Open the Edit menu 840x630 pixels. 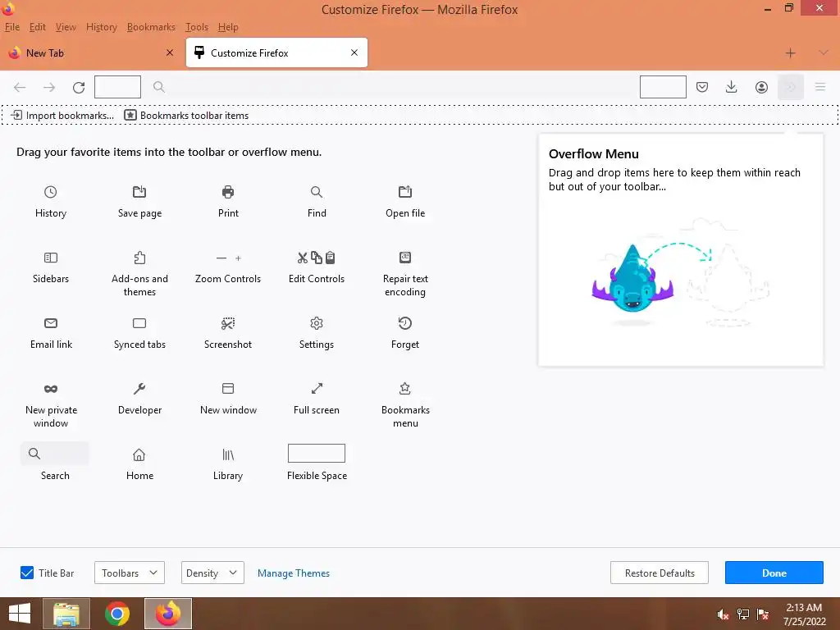click(x=38, y=27)
